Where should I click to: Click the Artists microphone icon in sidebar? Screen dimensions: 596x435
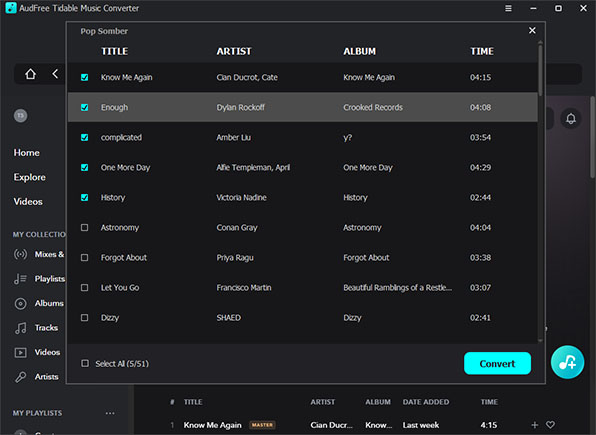tap(21, 377)
